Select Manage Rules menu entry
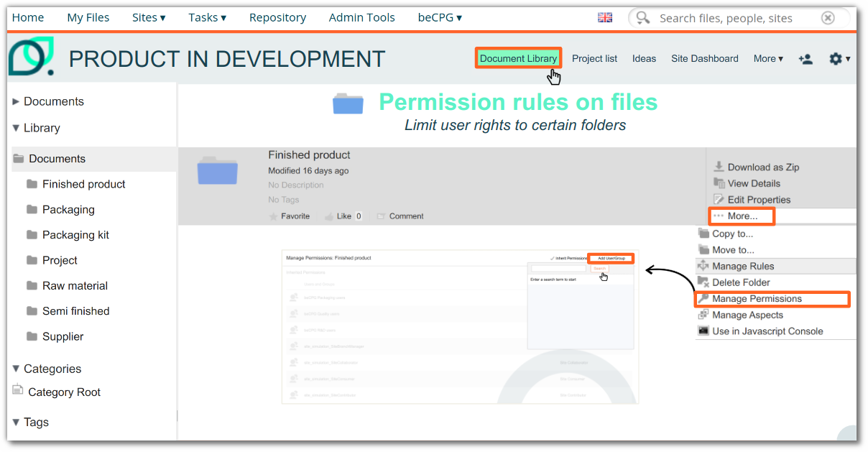Screen dimensions: 868x452 743,266
